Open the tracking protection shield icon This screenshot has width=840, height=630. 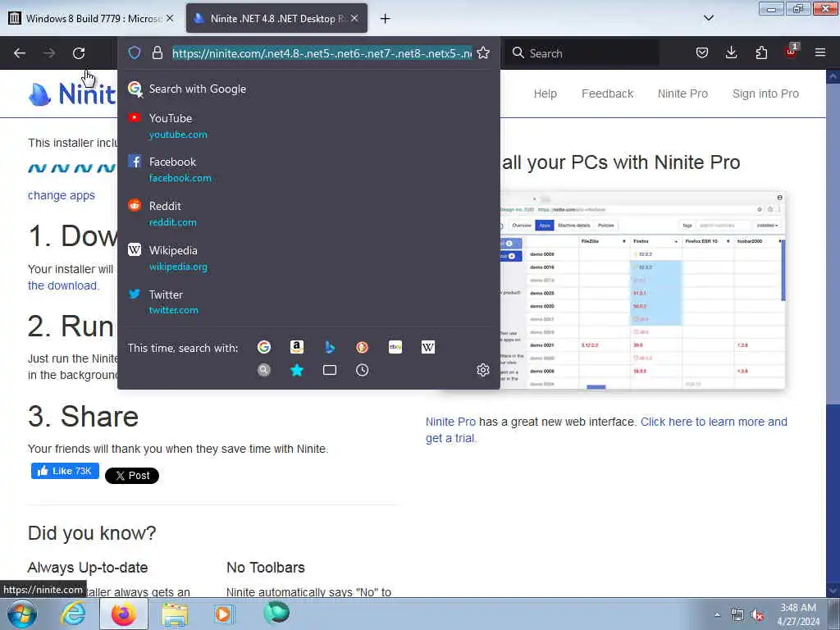[x=135, y=52]
